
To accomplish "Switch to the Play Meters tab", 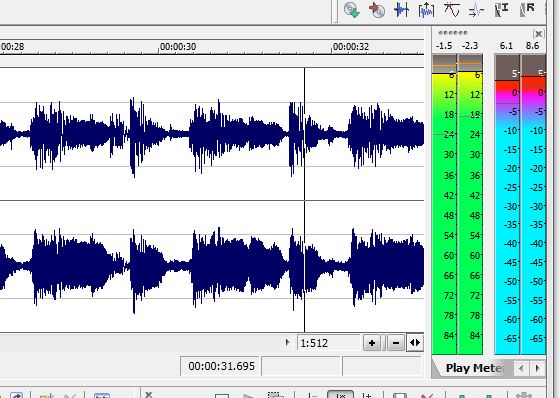I will click(x=474, y=368).
